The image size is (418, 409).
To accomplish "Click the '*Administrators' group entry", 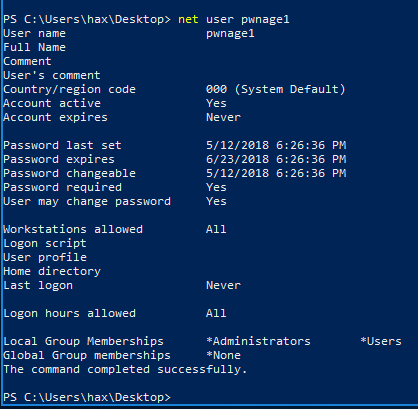I will pyautogui.click(x=258, y=341).
